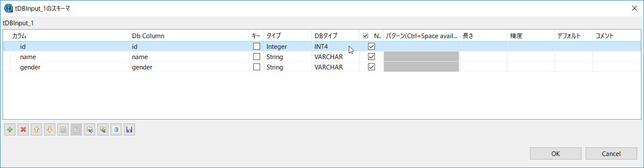644x168 pixels.
Task: Click Db Column cell 'name'
Action: (189, 57)
